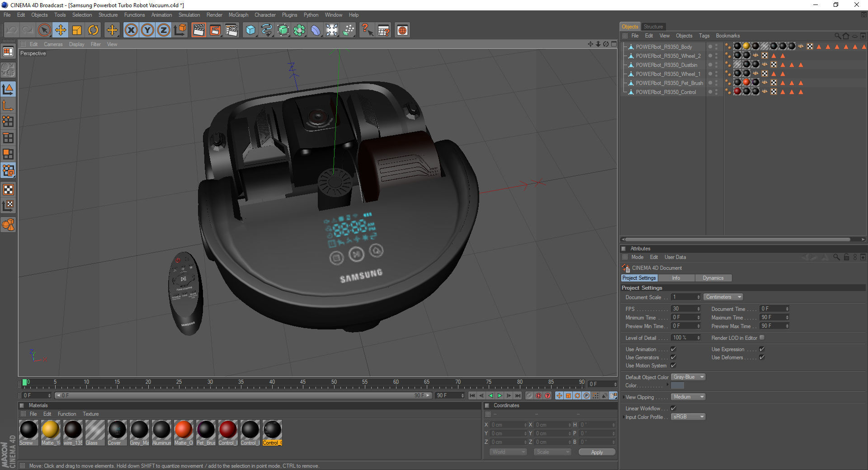Select the Matte_Yellow material thumbnail
The image size is (868, 470).
51,430
